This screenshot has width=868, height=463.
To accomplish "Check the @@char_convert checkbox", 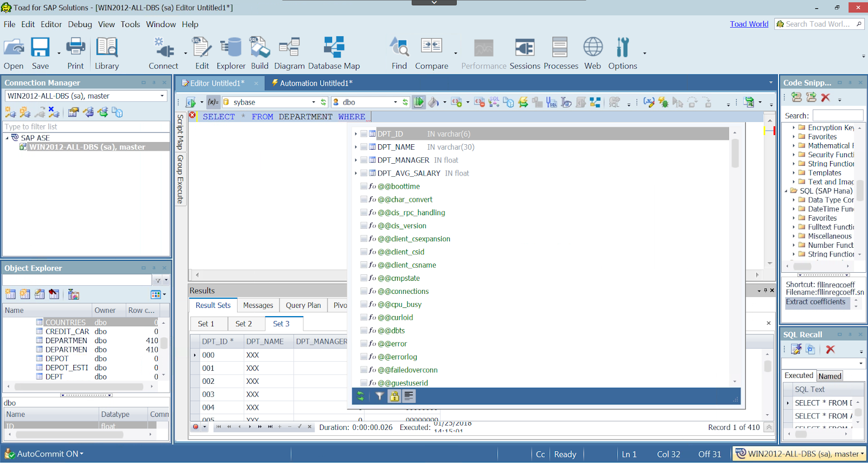I will tap(363, 200).
